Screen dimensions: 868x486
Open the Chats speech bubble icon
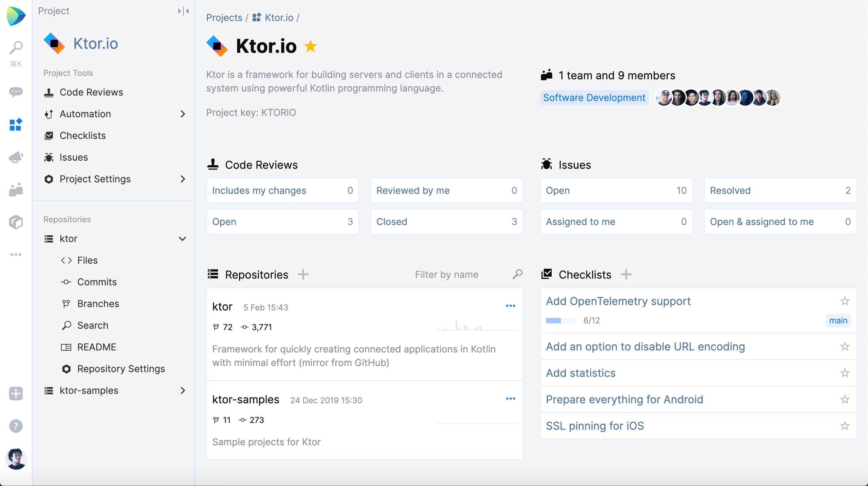[16, 92]
